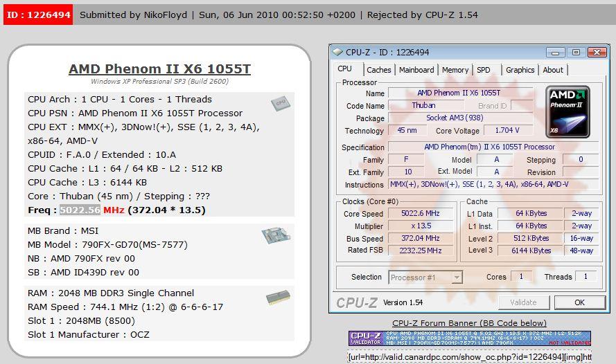
Task: Click the CPU-Z Validator forum banner image
Action: 470,338
